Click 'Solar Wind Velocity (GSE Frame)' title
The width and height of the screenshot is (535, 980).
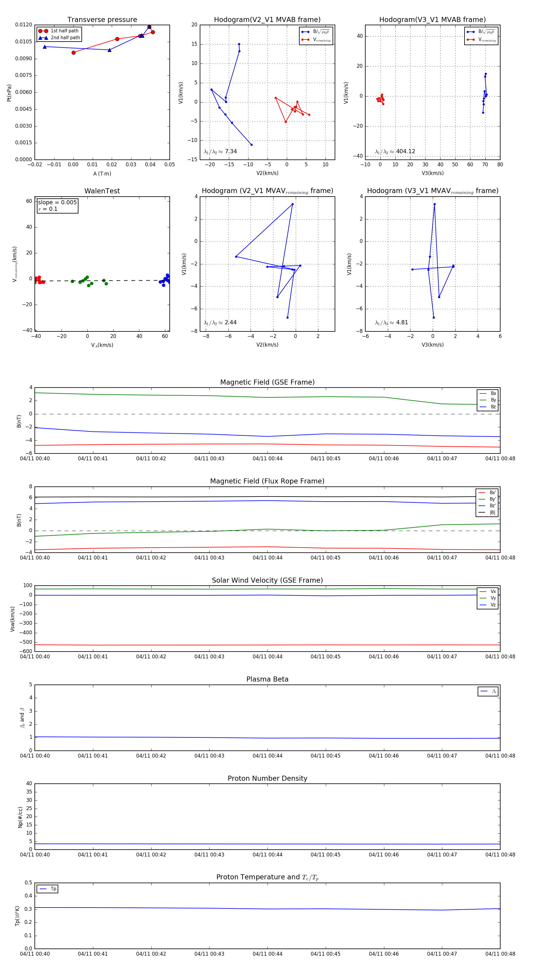click(x=267, y=581)
